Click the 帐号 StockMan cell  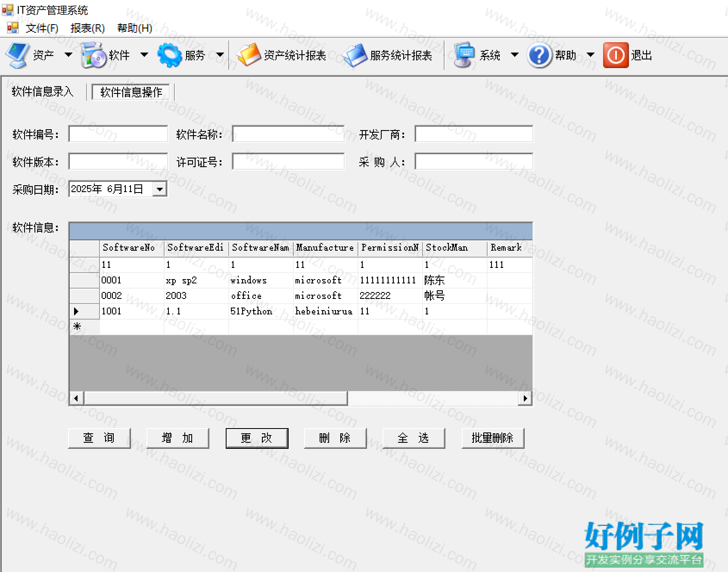click(x=455, y=296)
